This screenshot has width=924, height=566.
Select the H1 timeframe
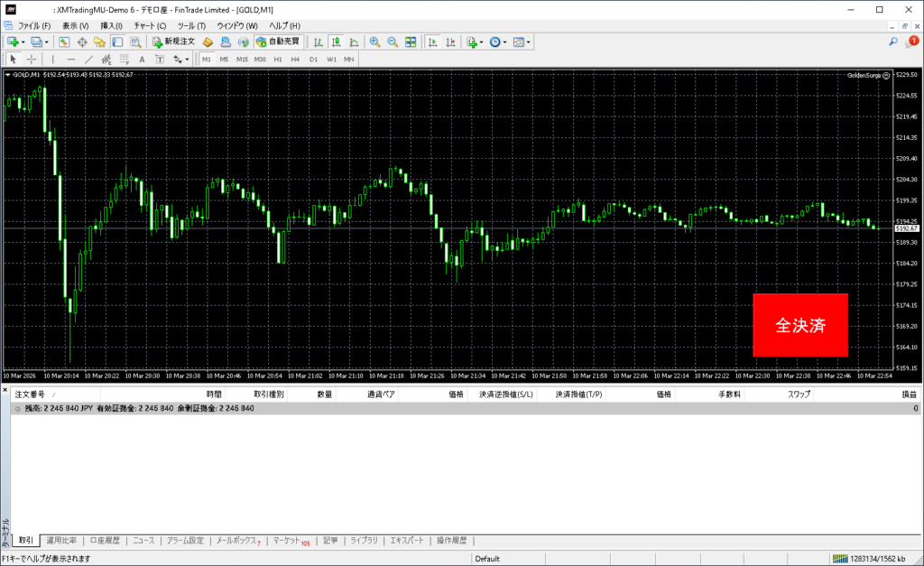(278, 59)
